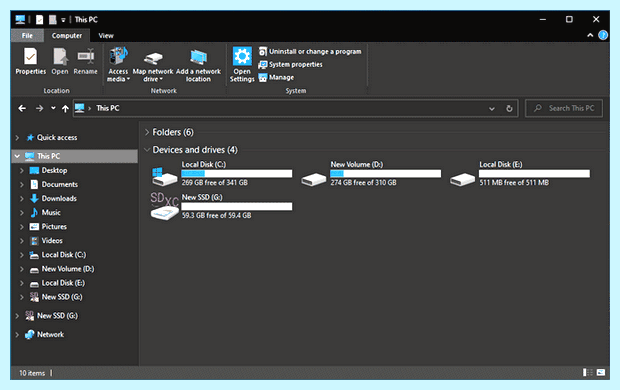The width and height of the screenshot is (620, 390).
Task: Open System properties
Action: pyautogui.click(x=290, y=64)
